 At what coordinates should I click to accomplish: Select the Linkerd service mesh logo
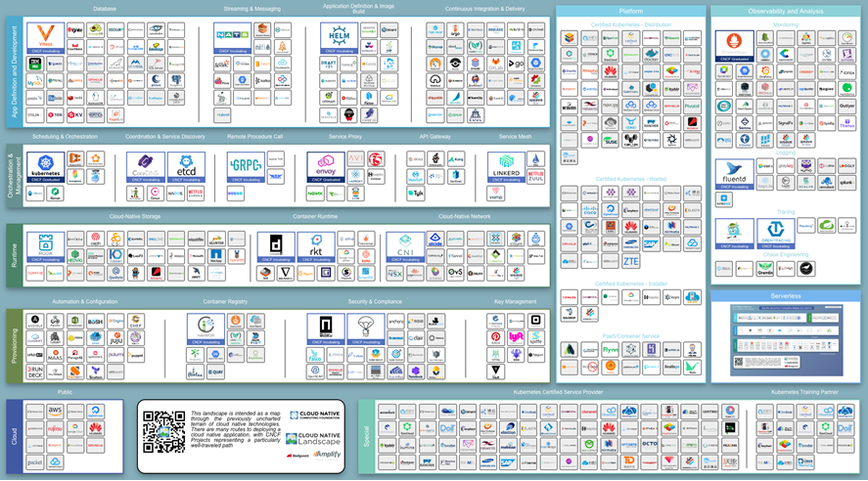pyautogui.click(x=506, y=167)
